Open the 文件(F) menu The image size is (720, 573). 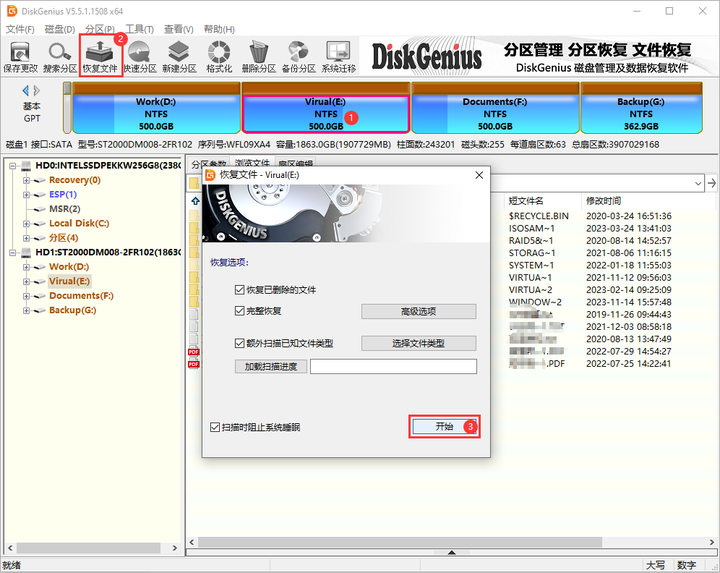coord(20,29)
